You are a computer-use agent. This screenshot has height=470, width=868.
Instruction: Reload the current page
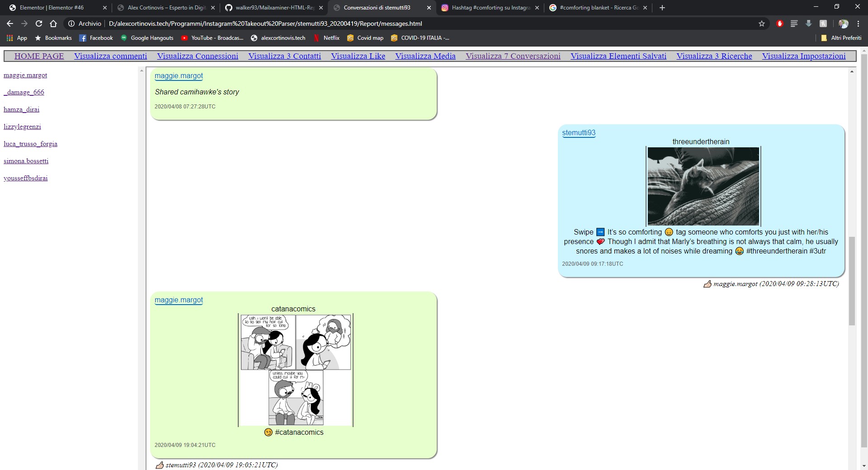coord(38,23)
